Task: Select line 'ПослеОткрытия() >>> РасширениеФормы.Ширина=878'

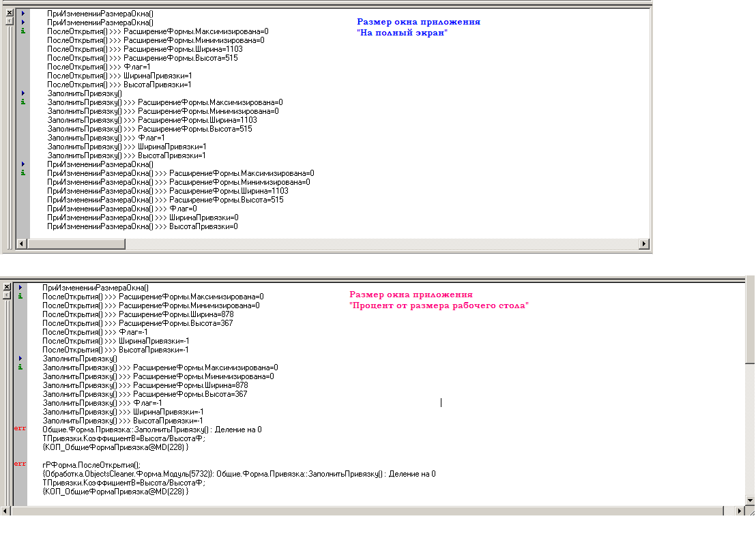Action: coord(138,314)
